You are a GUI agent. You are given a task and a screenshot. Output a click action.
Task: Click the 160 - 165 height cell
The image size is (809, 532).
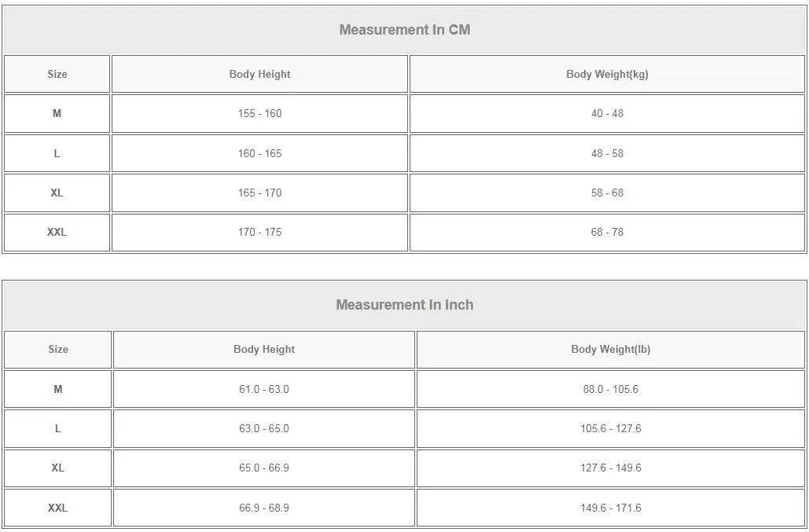[x=259, y=154]
